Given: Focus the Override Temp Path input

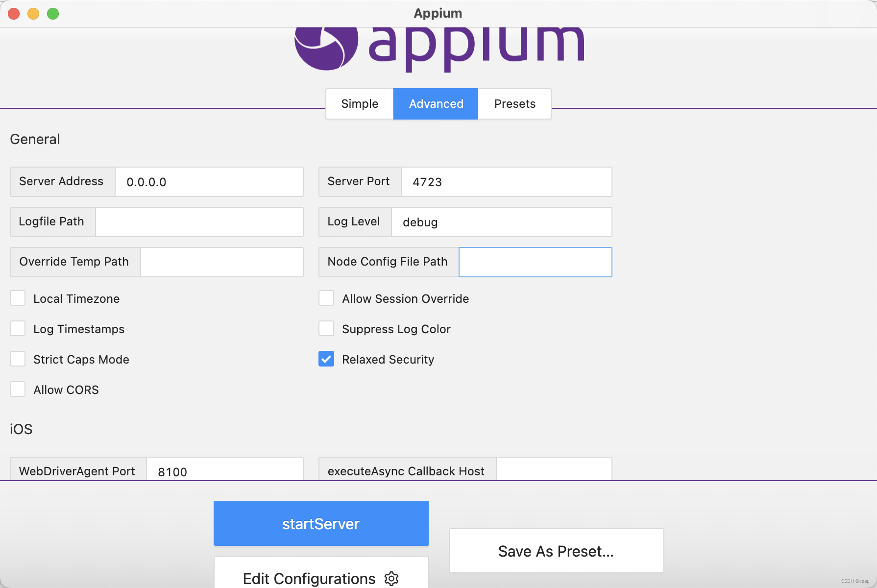Looking at the screenshot, I should tap(222, 262).
